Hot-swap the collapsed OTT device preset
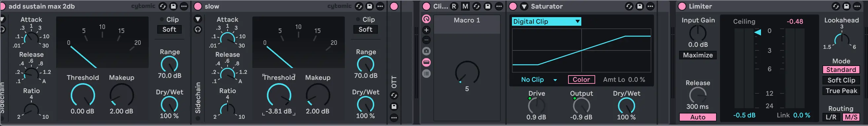 tap(394, 96)
